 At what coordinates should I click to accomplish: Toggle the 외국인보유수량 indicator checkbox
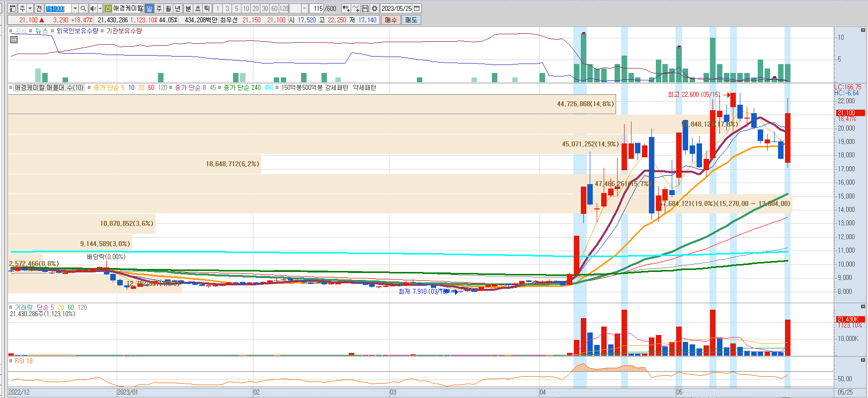point(52,31)
